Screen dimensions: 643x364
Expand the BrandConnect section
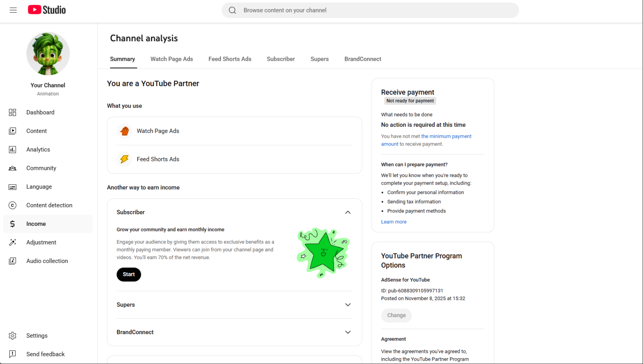click(x=348, y=332)
